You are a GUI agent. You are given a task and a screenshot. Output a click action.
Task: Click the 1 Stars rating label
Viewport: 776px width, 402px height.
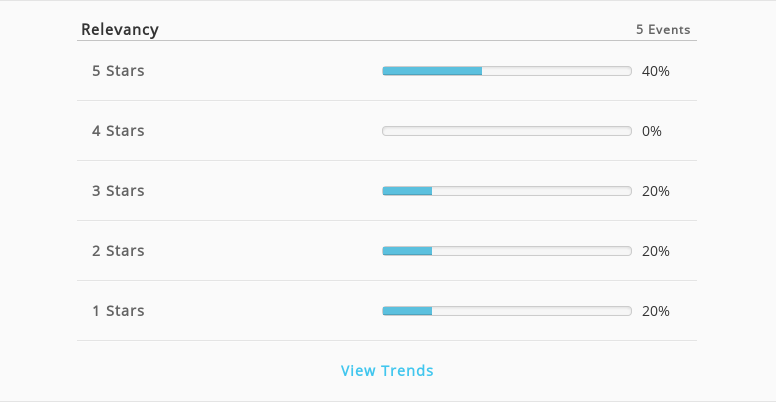[118, 310]
